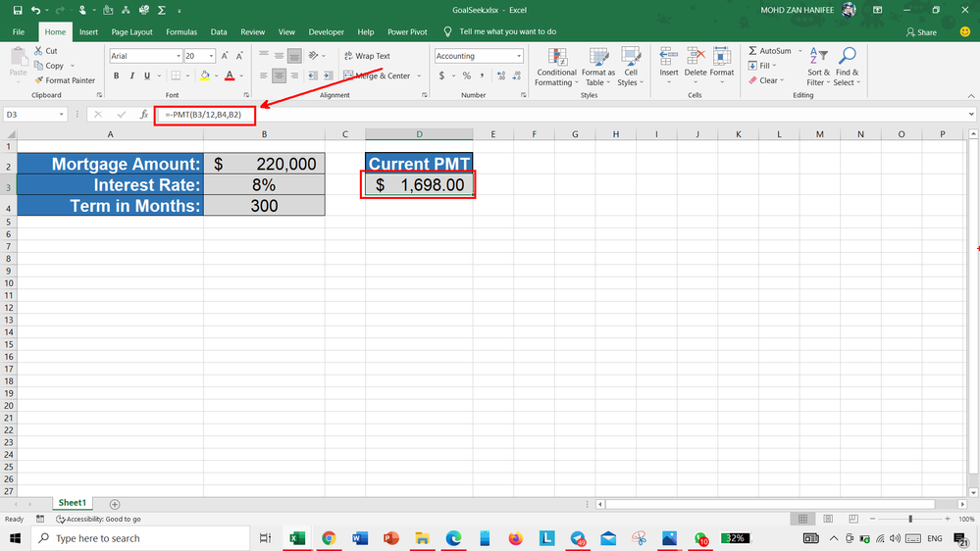Image resolution: width=980 pixels, height=551 pixels.
Task: Apply Comma Style format
Action: click(x=482, y=75)
